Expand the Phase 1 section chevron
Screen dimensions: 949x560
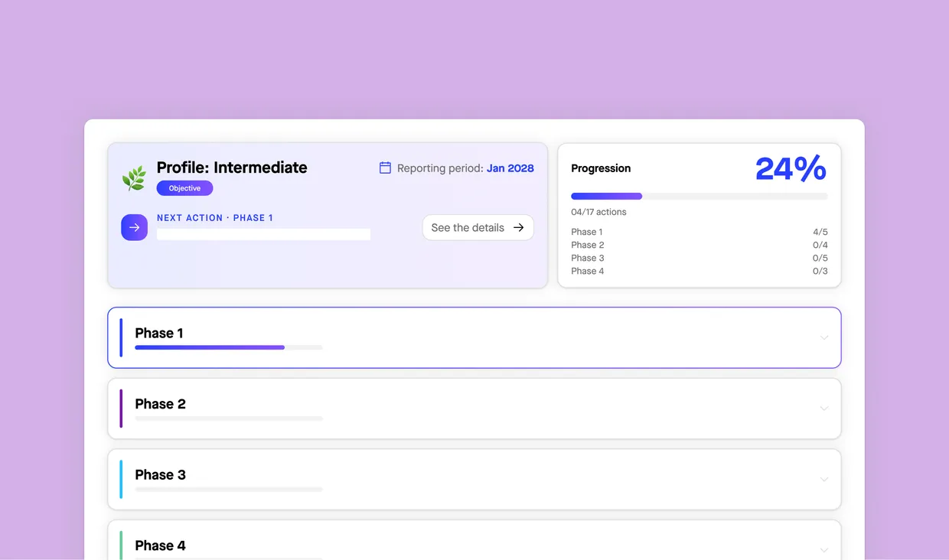824,337
